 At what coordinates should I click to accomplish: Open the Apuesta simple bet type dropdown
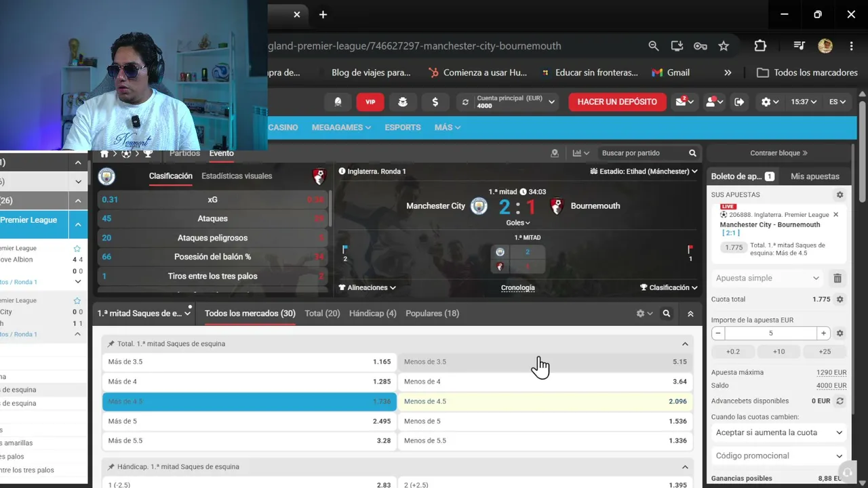[768, 278]
